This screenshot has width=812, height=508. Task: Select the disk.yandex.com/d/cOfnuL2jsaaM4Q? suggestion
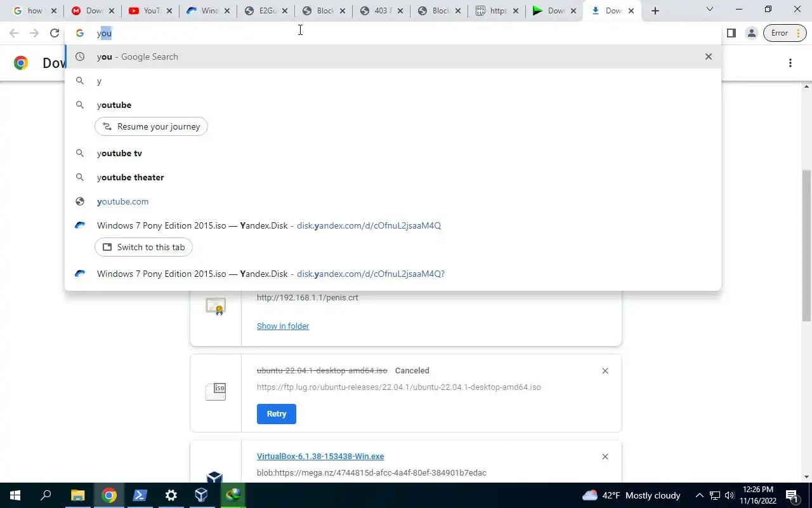click(393, 274)
